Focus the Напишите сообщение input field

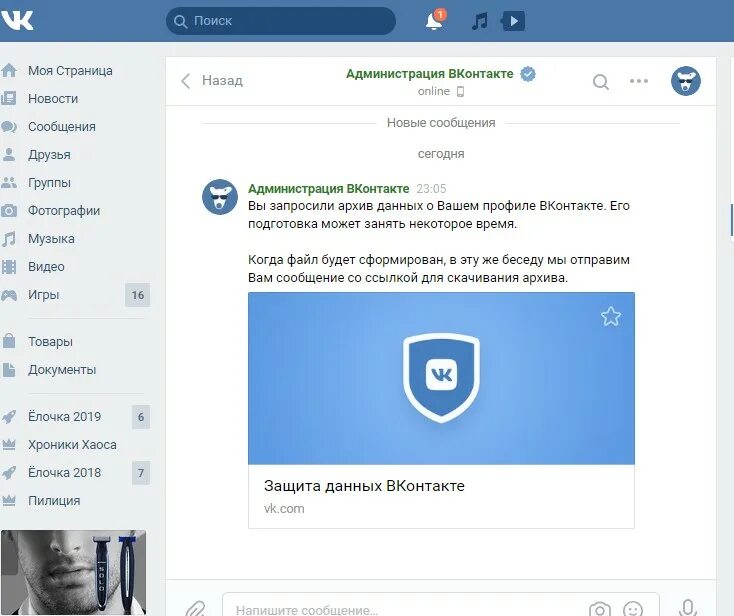(x=441, y=605)
